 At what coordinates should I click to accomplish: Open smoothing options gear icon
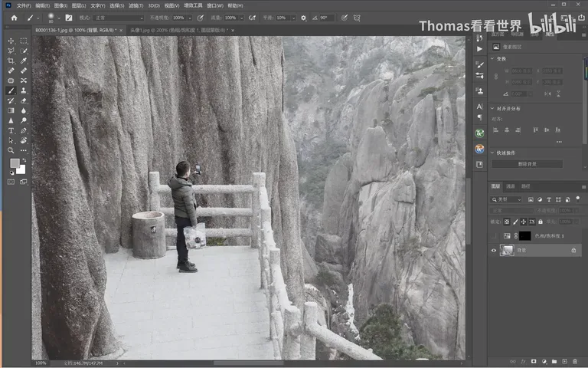tap(303, 18)
